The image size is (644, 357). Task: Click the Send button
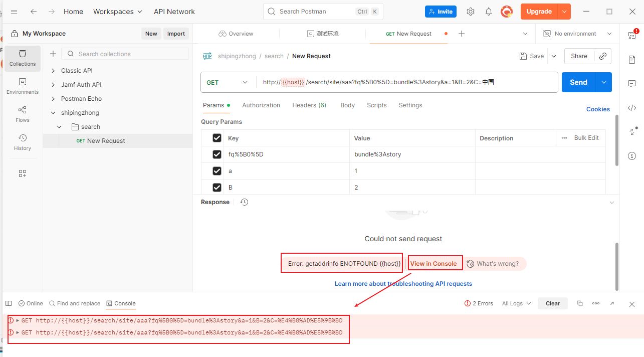pyautogui.click(x=578, y=83)
